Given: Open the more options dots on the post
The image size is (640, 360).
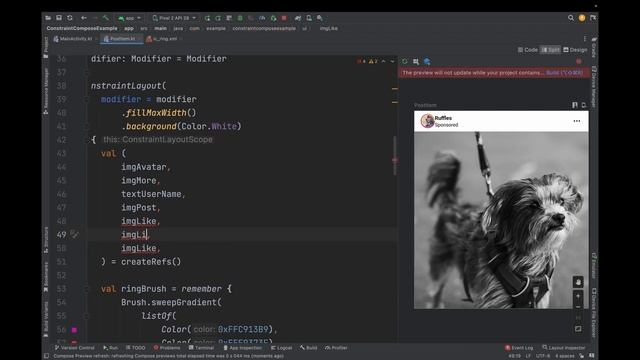Looking at the screenshot, I should click(x=577, y=121).
